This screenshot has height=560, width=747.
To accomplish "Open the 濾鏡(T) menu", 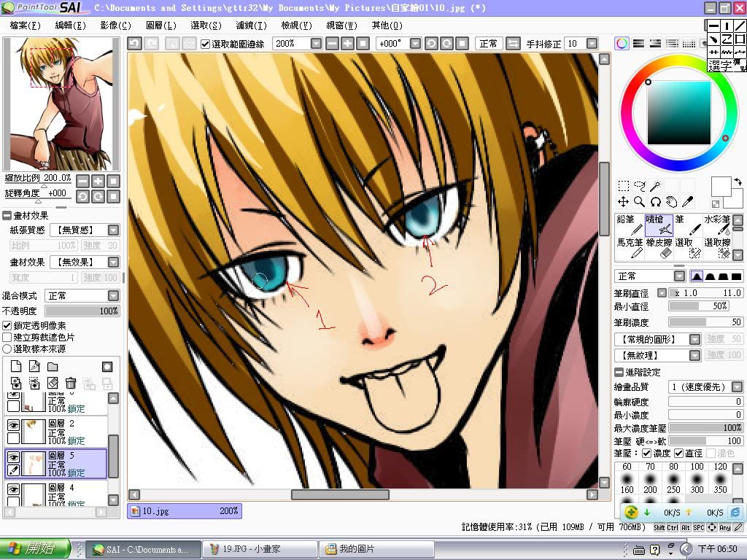I will pyautogui.click(x=251, y=26).
